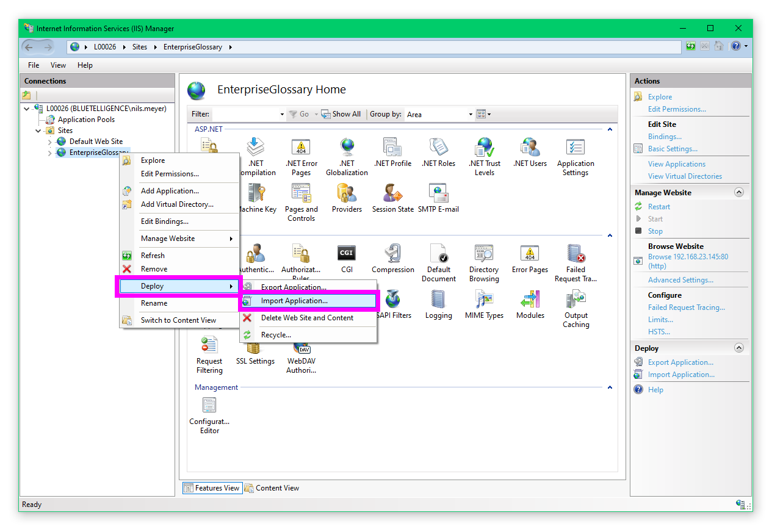Open the MIME Types feature
Image resolution: width=772 pixels, height=532 pixels.
484,300
